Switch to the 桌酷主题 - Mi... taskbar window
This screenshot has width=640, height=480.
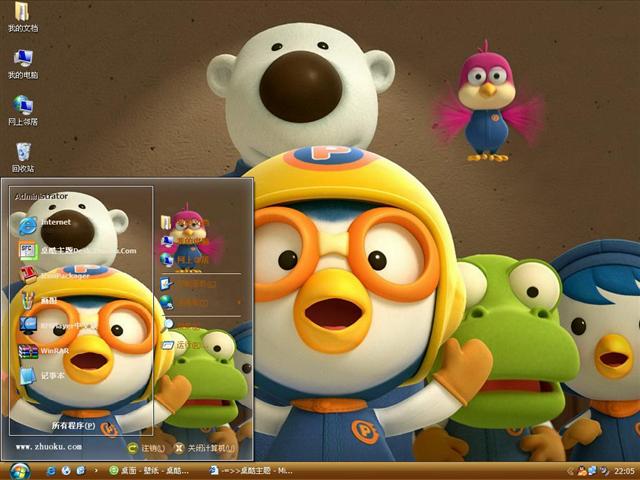click(251, 471)
